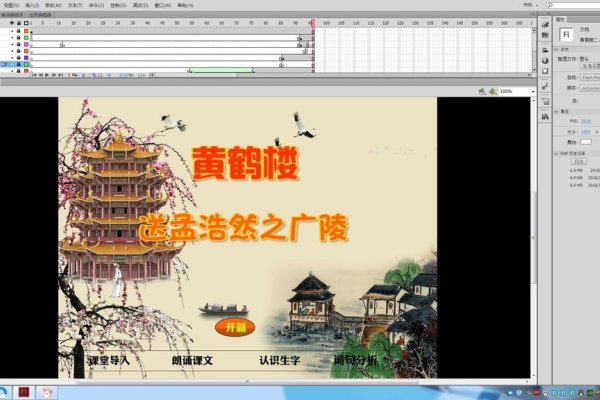600x400 pixels.
Task: Open the timeline panel options menu icon
Action: pyautogui.click(x=532, y=15)
